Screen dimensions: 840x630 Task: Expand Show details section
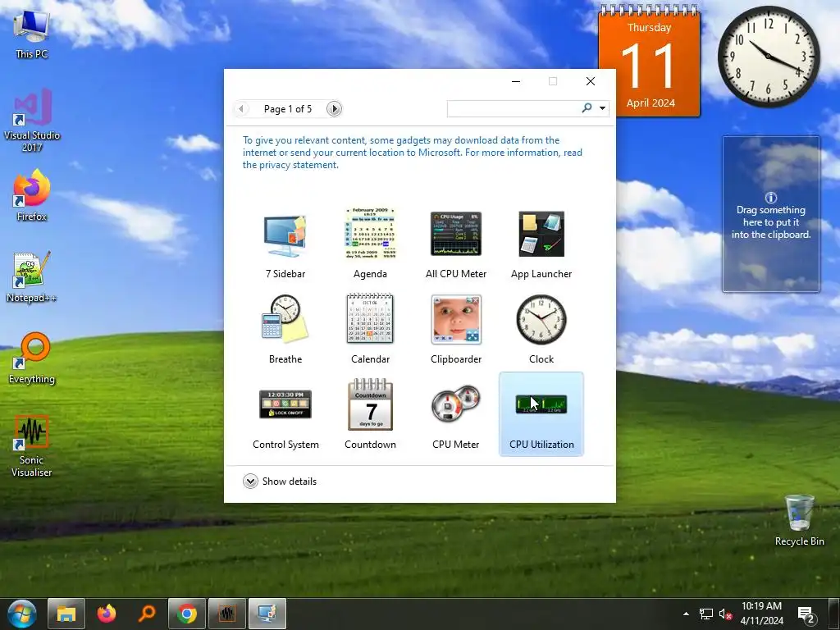(280, 481)
